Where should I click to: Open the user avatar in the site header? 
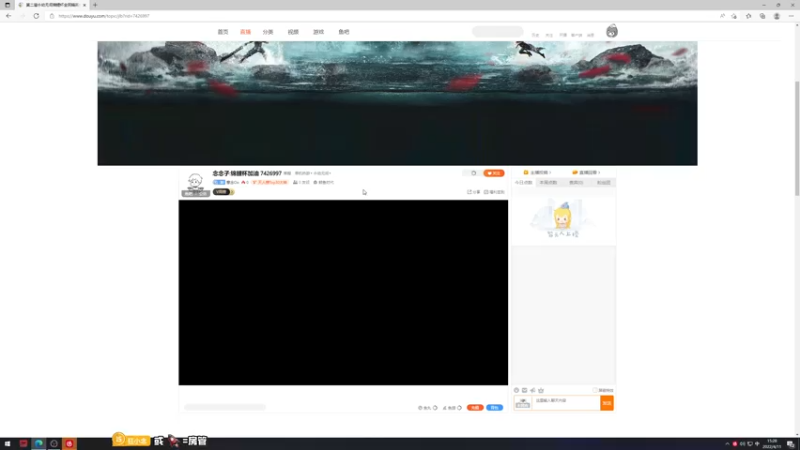612,31
